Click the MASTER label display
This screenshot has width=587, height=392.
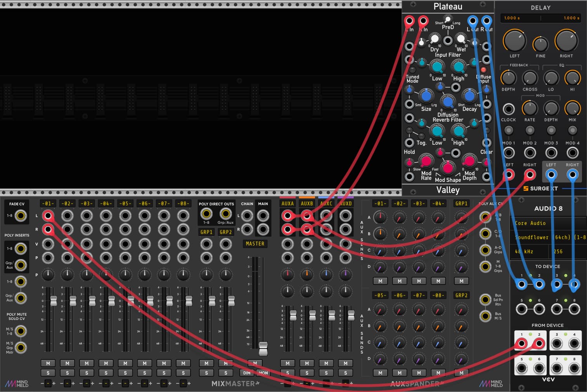pyautogui.click(x=255, y=243)
